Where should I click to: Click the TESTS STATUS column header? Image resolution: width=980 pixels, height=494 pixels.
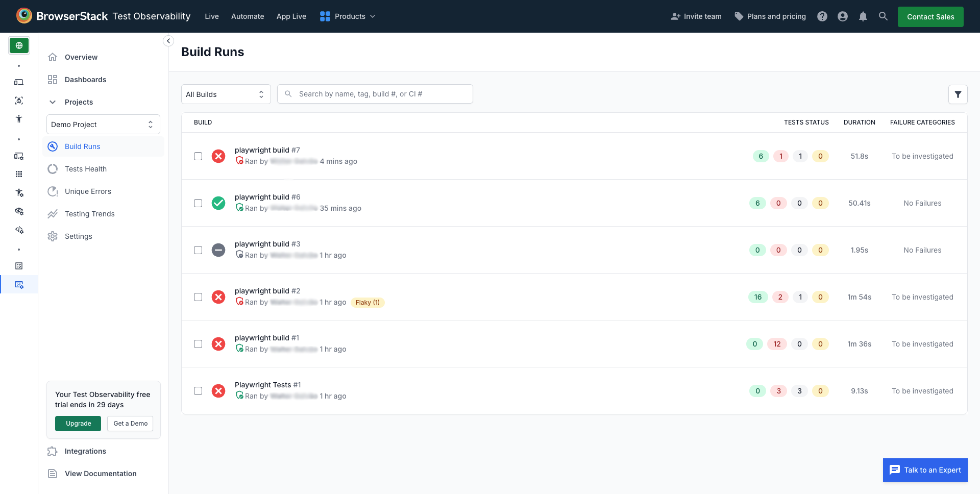pos(806,122)
